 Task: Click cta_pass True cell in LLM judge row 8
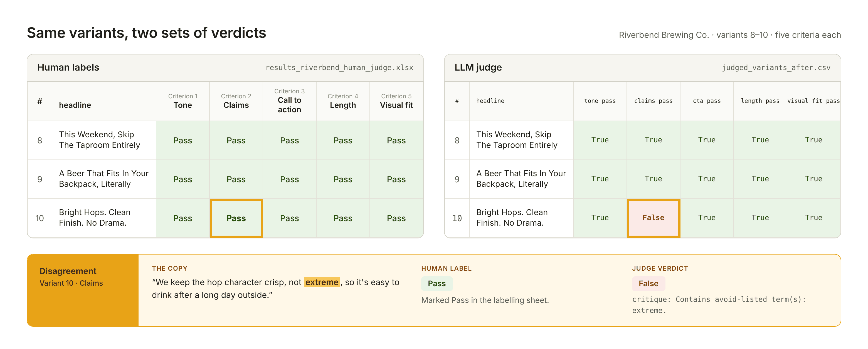(x=707, y=140)
